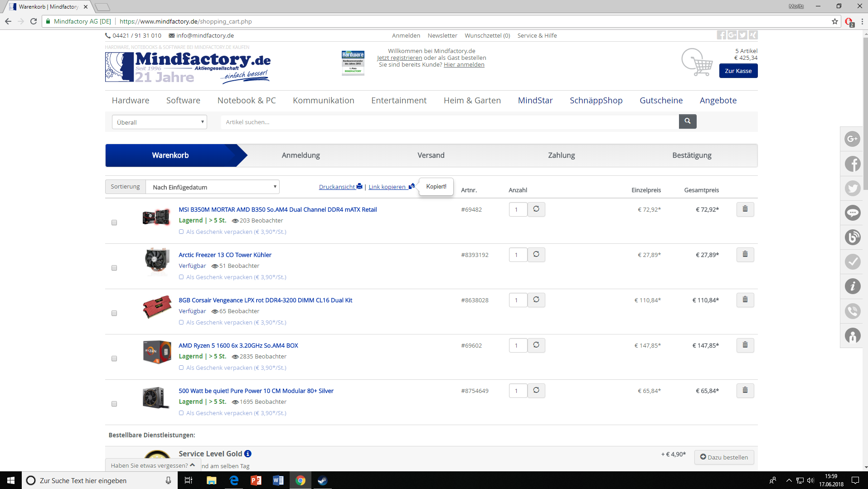Open the Software menu
Viewport: 868px width, 489px height.
click(183, 100)
